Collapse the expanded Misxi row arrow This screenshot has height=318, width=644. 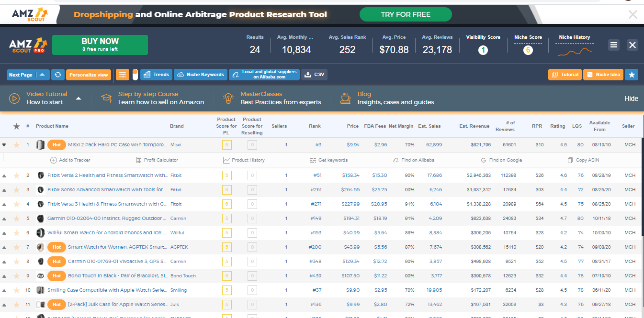4,144
